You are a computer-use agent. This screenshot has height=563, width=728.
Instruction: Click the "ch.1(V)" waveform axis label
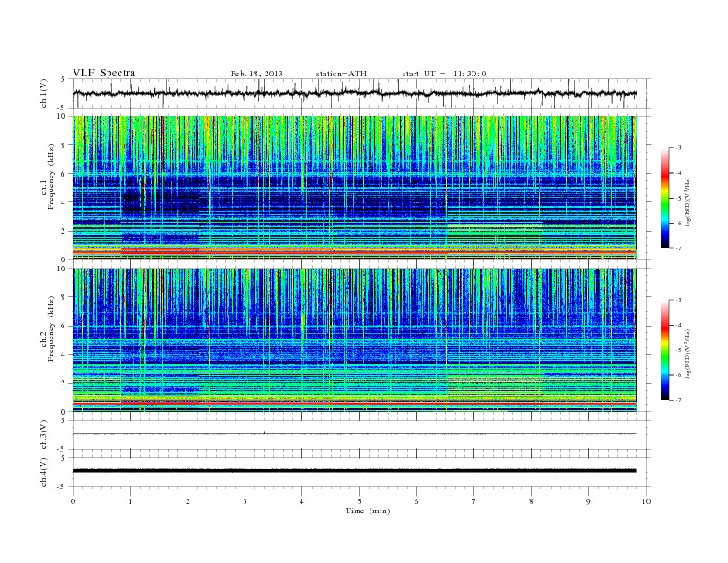pyautogui.click(x=43, y=93)
